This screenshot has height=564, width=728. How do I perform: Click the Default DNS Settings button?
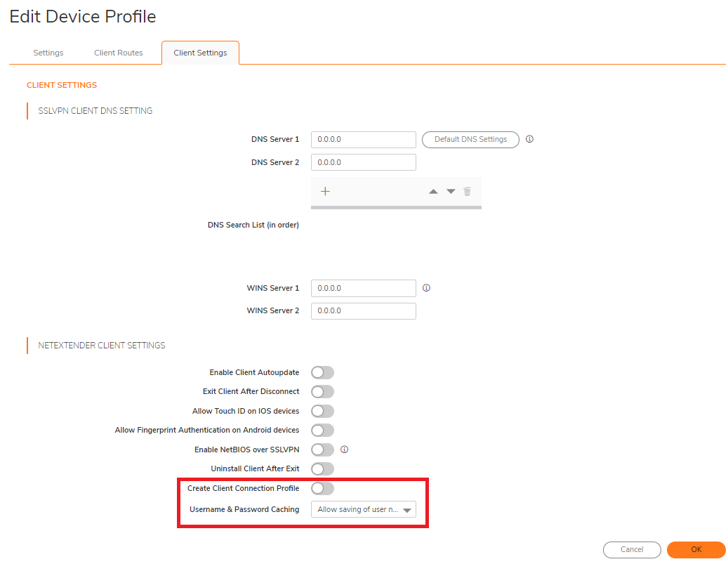pos(470,139)
